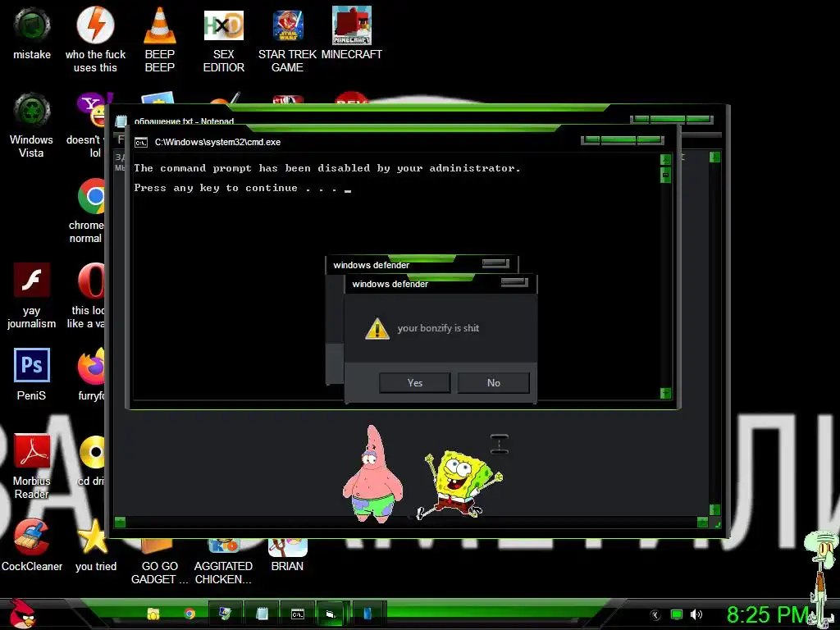The width and height of the screenshot is (840, 630).
Task: Click the SpongeBob character
Action: pyautogui.click(x=461, y=485)
